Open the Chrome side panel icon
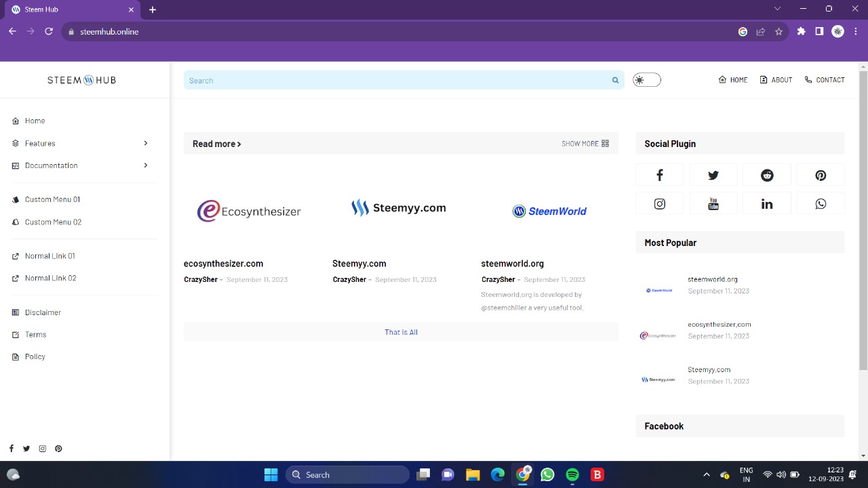Screen dimensions: 868x488 [x=819, y=31]
